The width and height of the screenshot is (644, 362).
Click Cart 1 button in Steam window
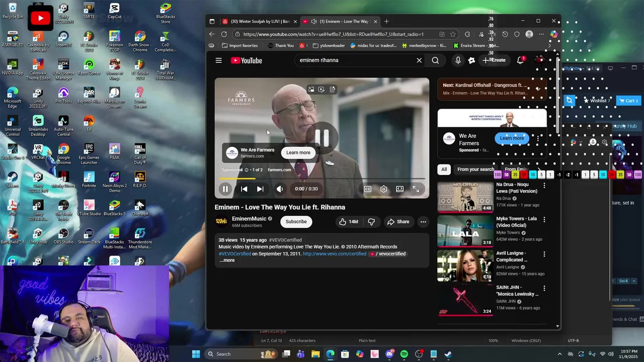628,101
